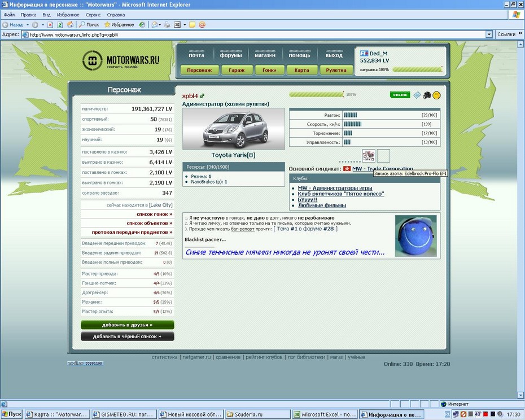Click the nitrous Edelbrock part item slot
The width and height of the screenshot is (525, 420).
pyautogui.click(x=369, y=156)
